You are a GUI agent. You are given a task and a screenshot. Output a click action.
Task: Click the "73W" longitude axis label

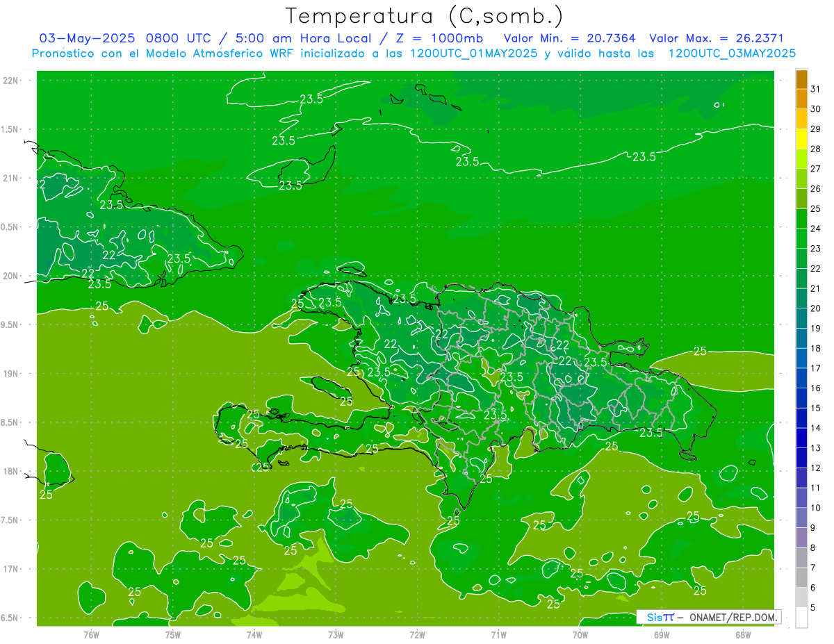336,635
